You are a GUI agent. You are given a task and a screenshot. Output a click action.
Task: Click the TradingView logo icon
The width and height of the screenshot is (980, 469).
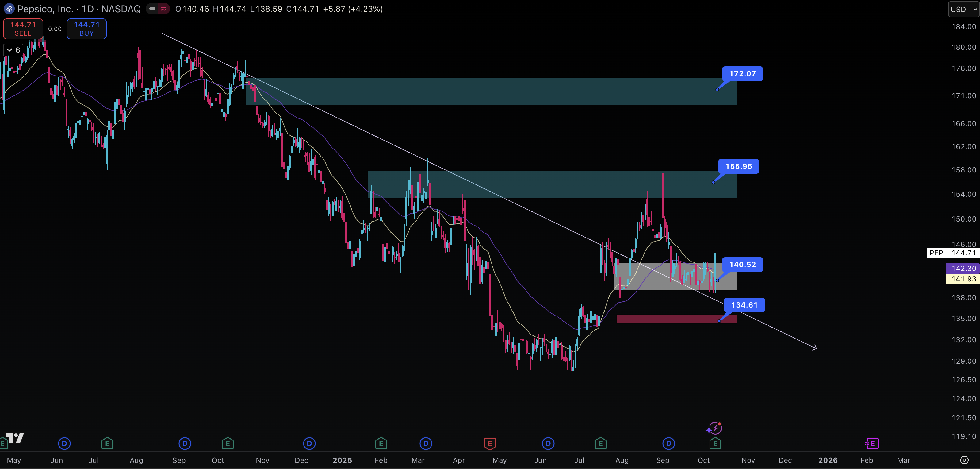[x=14, y=438]
